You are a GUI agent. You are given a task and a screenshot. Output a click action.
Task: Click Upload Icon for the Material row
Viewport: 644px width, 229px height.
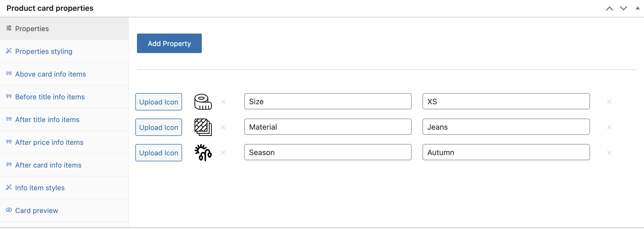159,127
